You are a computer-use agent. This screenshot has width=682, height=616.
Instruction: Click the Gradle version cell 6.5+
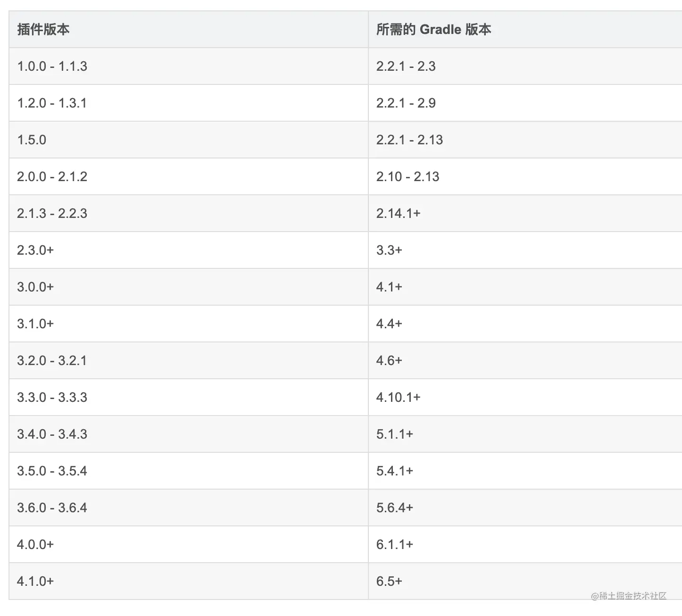tap(389, 582)
